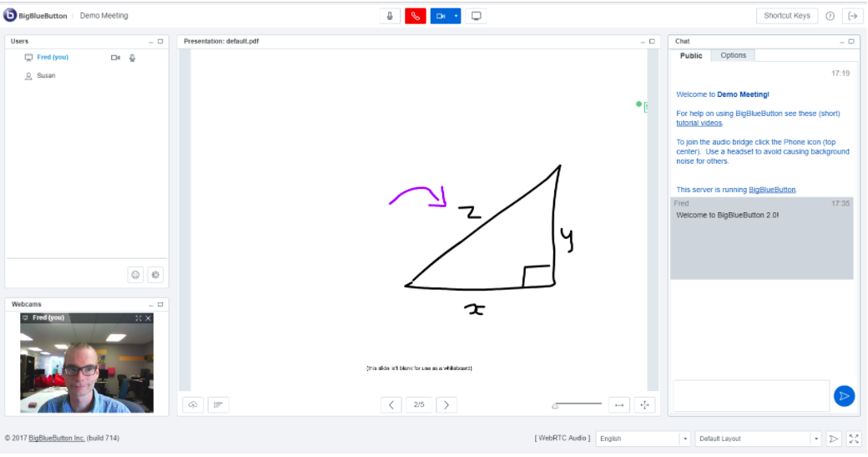This screenshot has height=457, width=868.
Task: Open the webcam dropdown arrow
Action: [457, 16]
